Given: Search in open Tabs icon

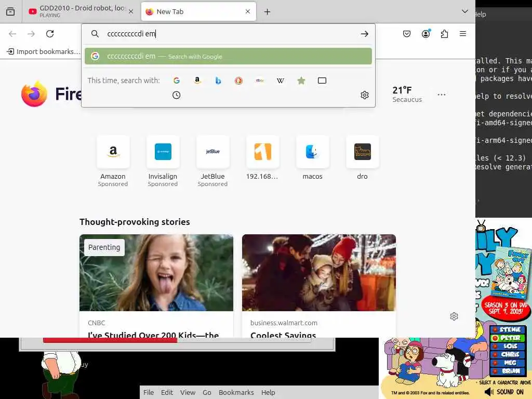Looking at the screenshot, I should coord(322,81).
